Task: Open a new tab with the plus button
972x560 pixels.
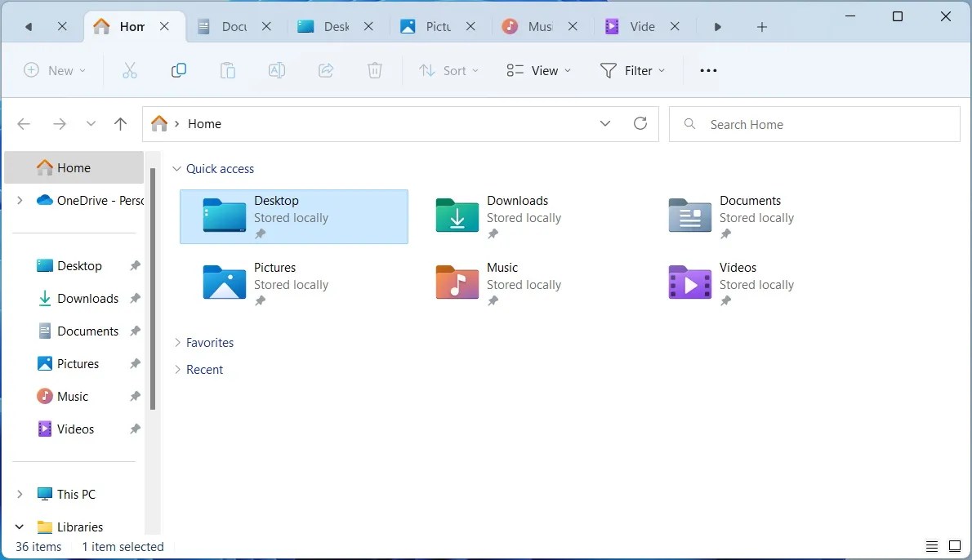Action: tap(761, 26)
